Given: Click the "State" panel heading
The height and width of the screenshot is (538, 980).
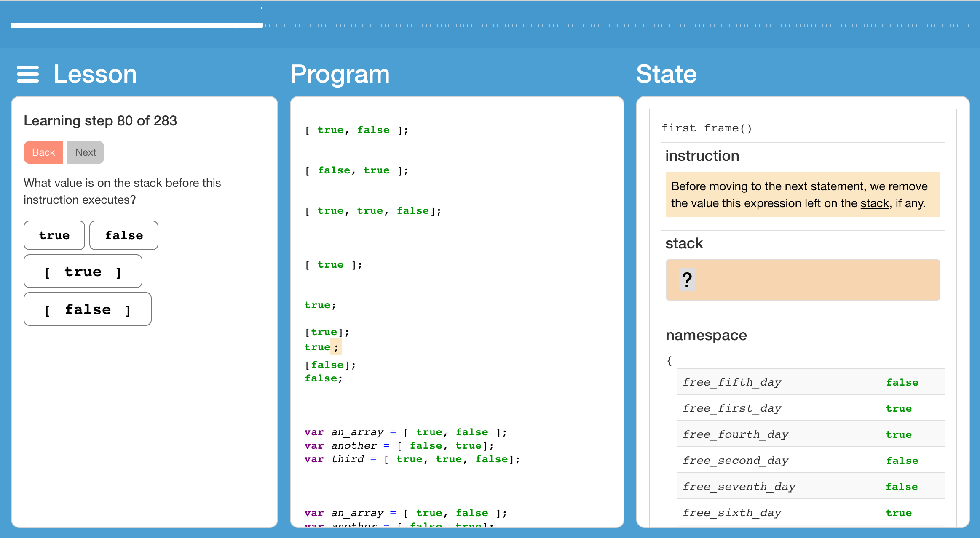Looking at the screenshot, I should point(666,74).
